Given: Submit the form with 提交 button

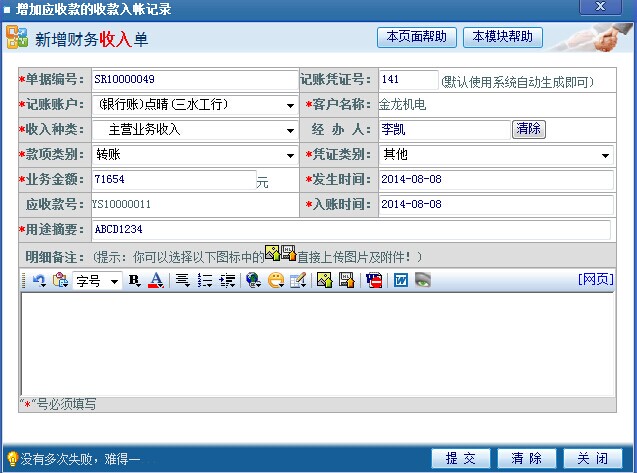Looking at the screenshot, I should tap(461, 458).
